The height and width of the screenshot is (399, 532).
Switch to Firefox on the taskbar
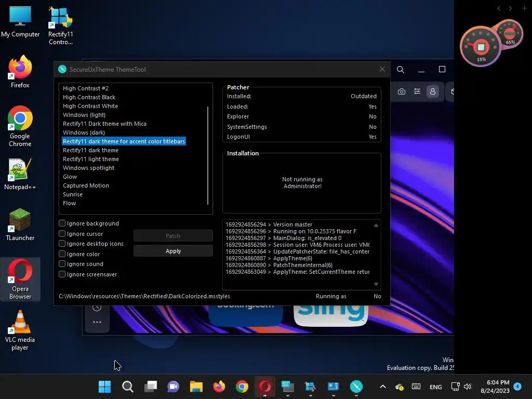click(219, 387)
